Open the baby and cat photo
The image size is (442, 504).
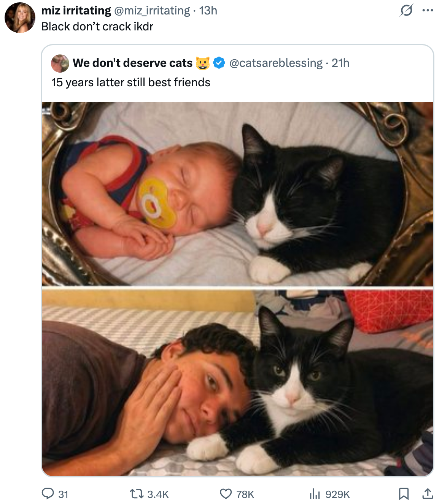click(237, 194)
